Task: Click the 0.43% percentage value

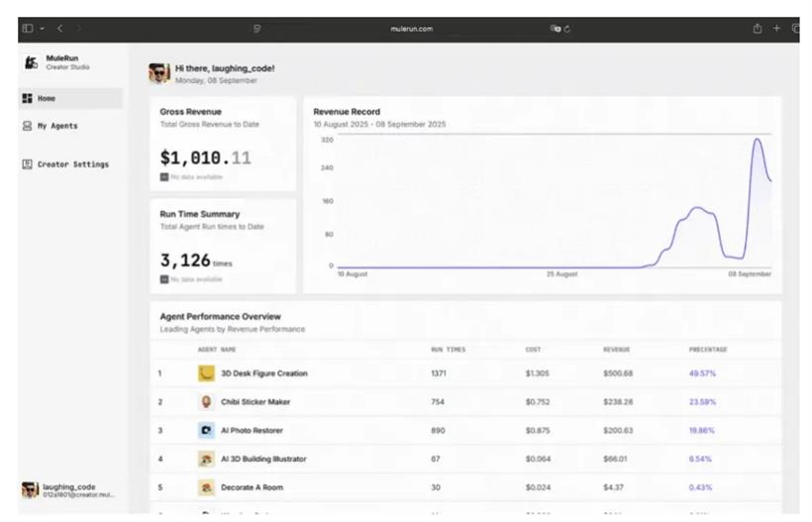Action: [x=700, y=487]
